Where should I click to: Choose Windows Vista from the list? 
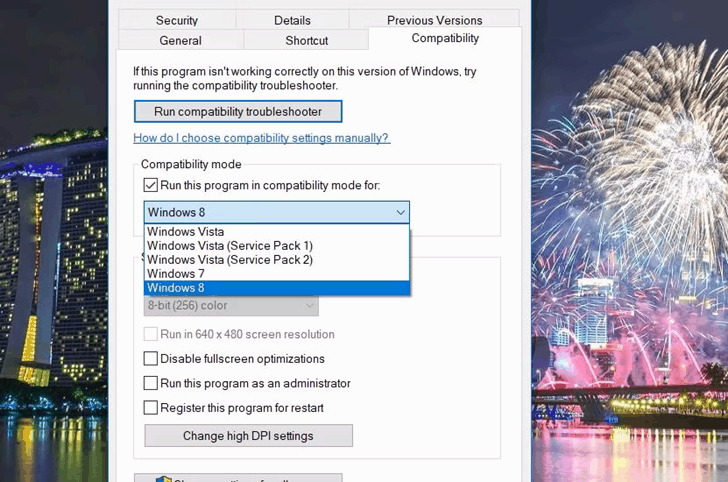click(277, 231)
